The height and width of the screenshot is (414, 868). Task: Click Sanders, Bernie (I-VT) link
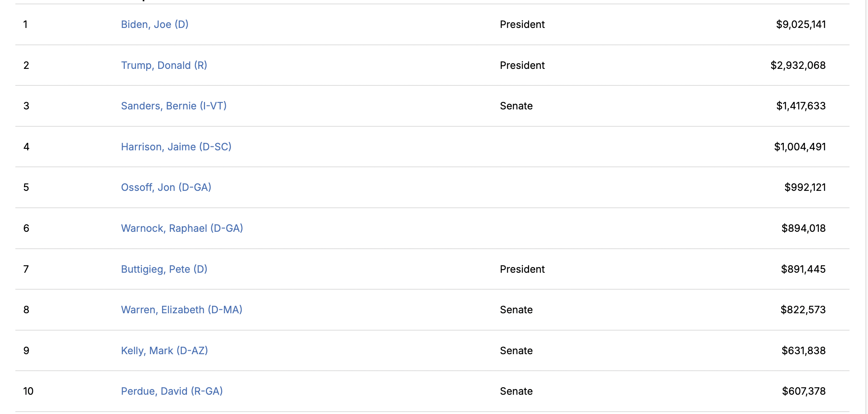coord(174,106)
